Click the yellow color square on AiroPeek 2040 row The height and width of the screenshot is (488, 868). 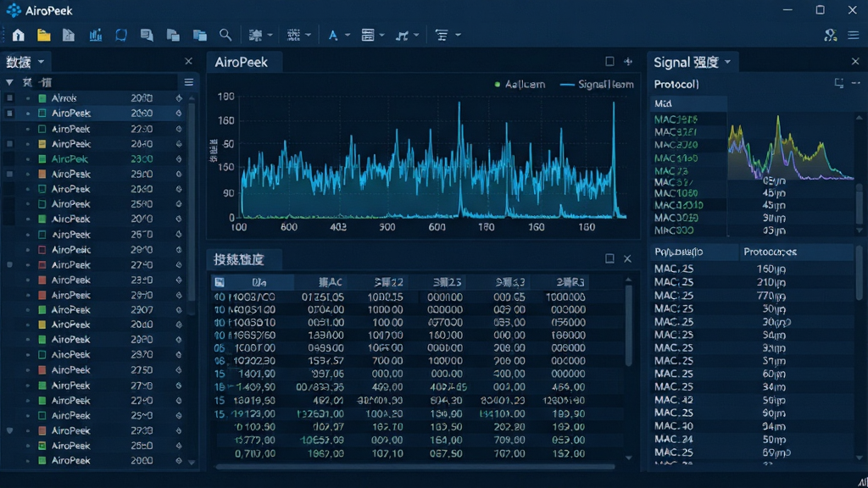pyautogui.click(x=42, y=144)
